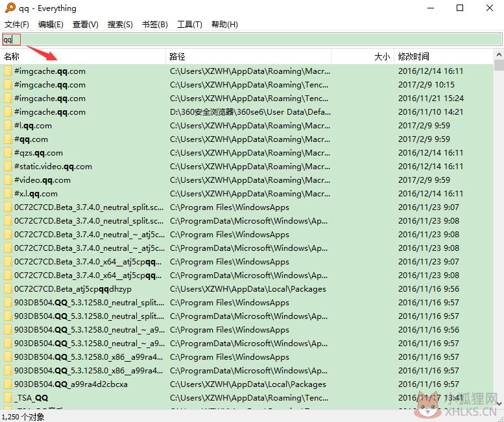This screenshot has width=504, height=422.
Task: Minimize the Everything window
Action: click(x=431, y=8)
